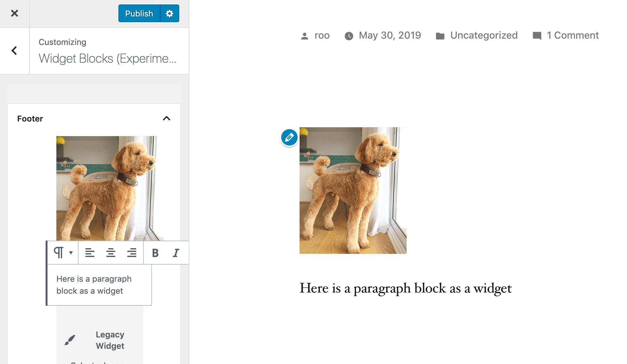Open publish settings gear icon

(170, 13)
